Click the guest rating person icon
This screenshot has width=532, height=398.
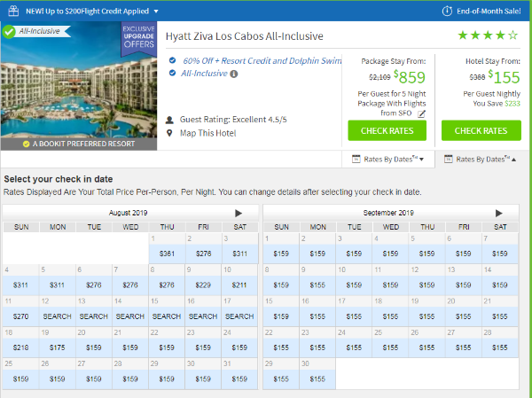click(169, 120)
